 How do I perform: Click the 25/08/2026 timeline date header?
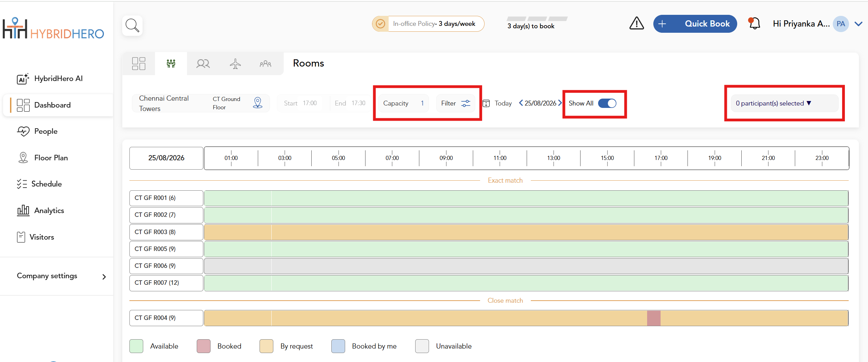[166, 158]
